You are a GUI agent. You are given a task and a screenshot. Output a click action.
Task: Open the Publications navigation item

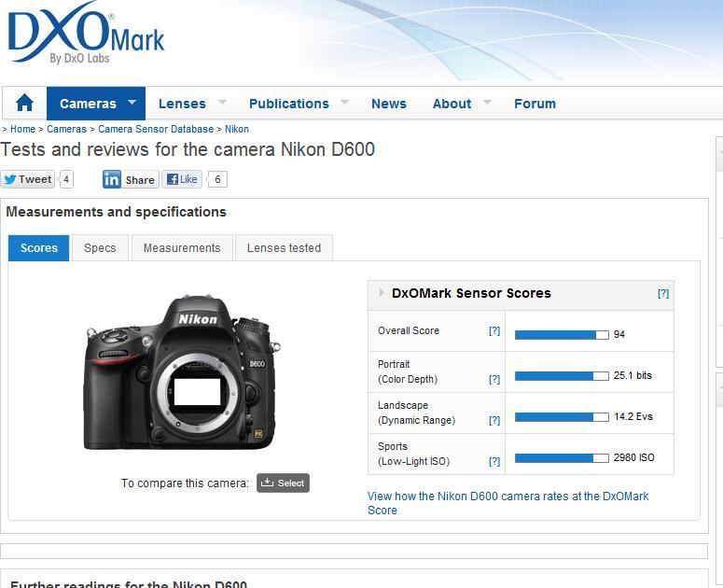pos(289,104)
